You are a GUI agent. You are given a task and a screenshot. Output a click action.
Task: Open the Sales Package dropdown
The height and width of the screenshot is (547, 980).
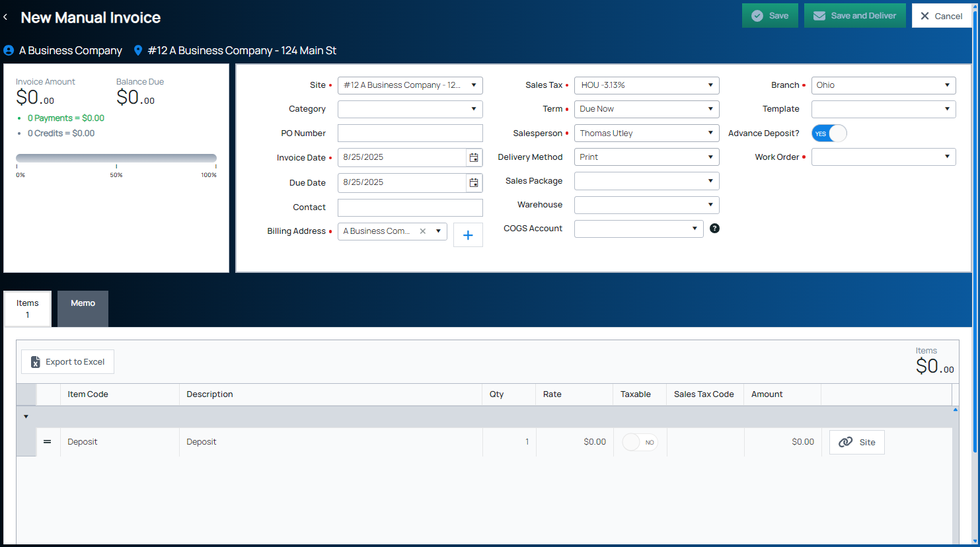click(647, 181)
